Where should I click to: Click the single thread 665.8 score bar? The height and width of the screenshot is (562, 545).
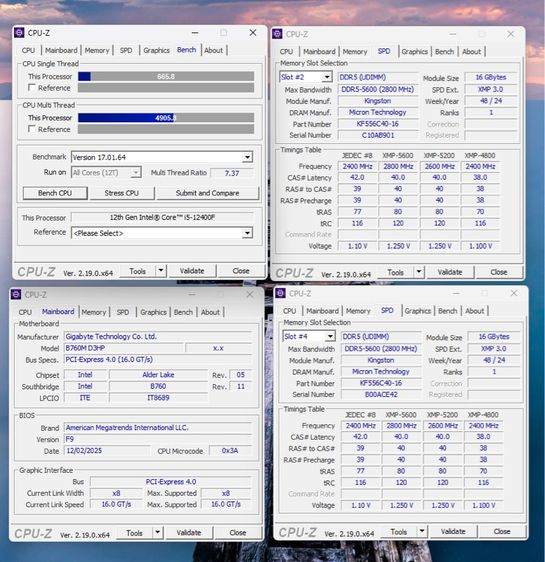pyautogui.click(x=166, y=76)
